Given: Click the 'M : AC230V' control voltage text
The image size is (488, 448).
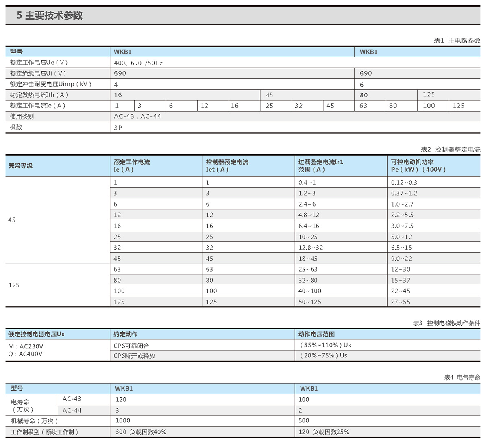Looking at the screenshot, I should point(26,346).
